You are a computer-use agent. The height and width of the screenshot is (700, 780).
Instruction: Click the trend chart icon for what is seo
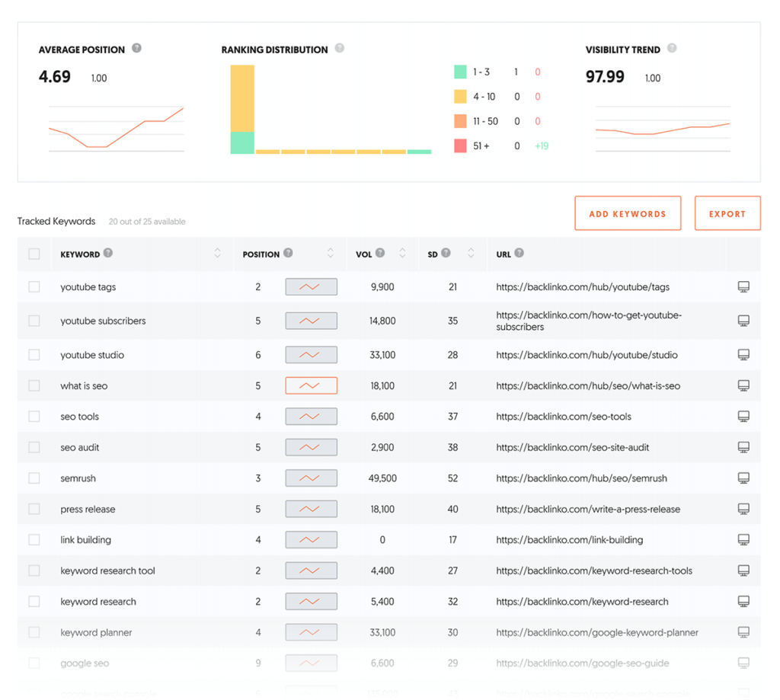point(311,386)
